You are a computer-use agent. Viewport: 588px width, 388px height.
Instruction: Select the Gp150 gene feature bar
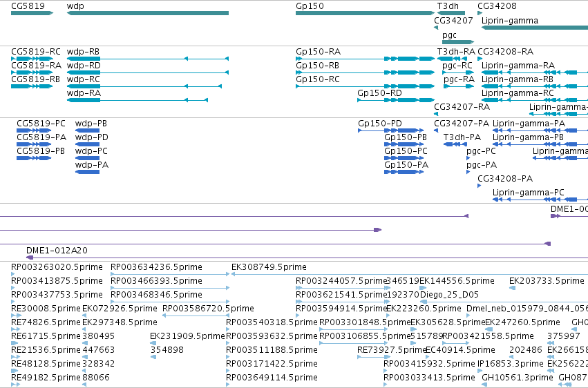click(x=366, y=13)
